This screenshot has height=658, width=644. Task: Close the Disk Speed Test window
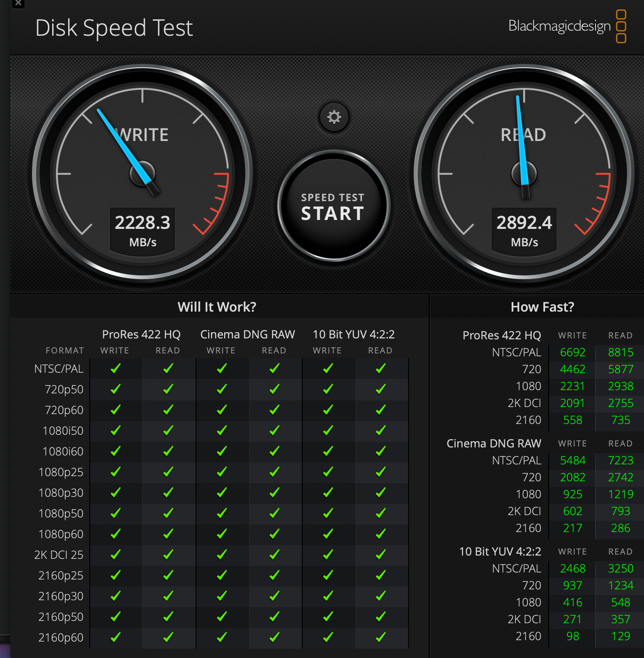(x=18, y=3)
